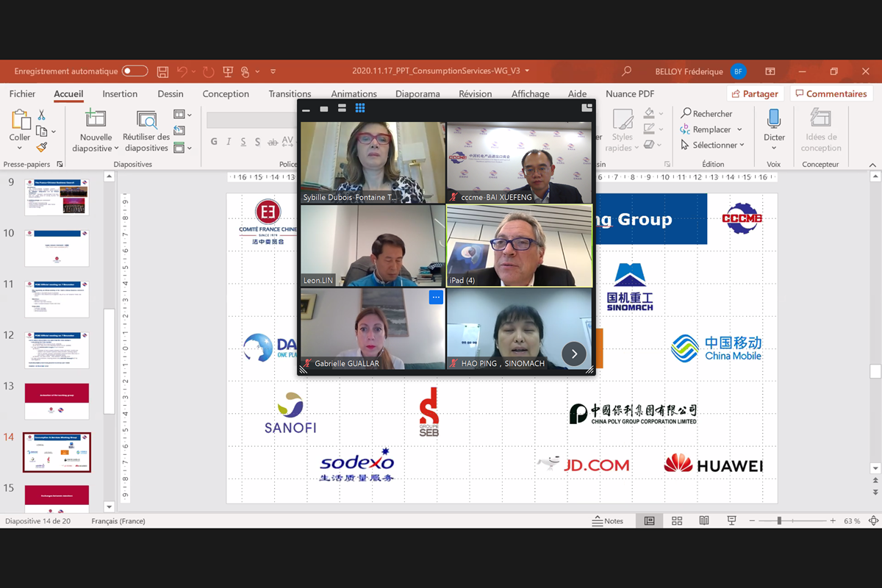Apply bold with the G button

point(214,142)
